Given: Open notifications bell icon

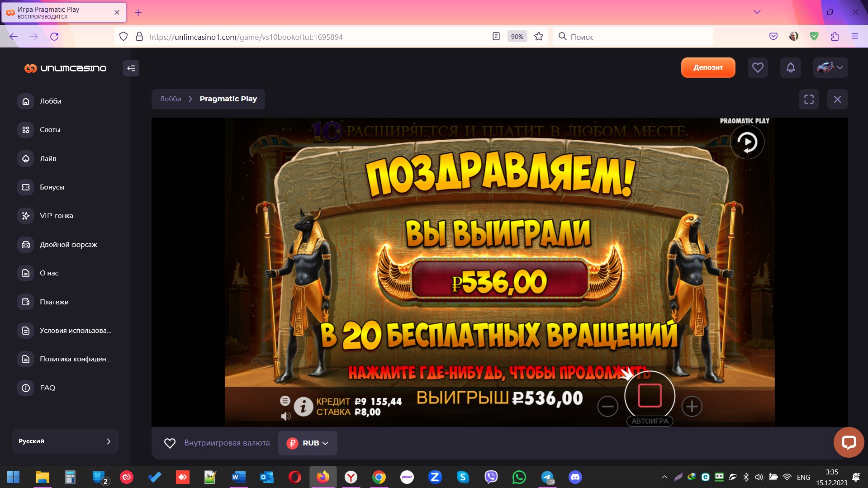Looking at the screenshot, I should (790, 68).
